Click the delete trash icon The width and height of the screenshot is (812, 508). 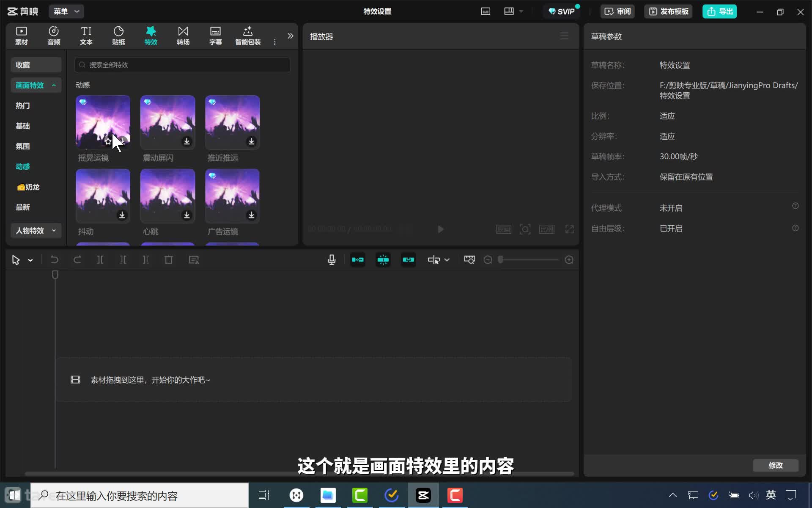(x=168, y=260)
